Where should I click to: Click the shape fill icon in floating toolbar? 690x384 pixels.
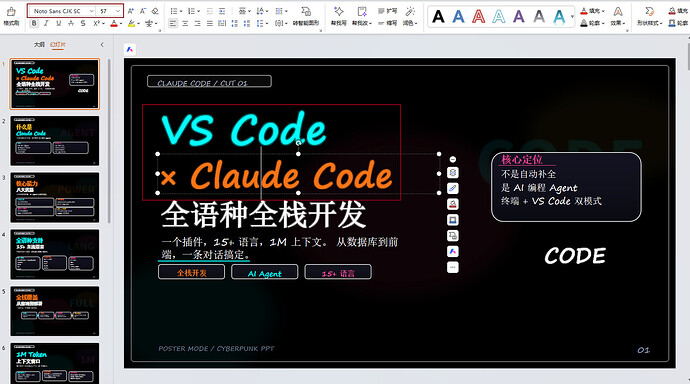pos(453,204)
